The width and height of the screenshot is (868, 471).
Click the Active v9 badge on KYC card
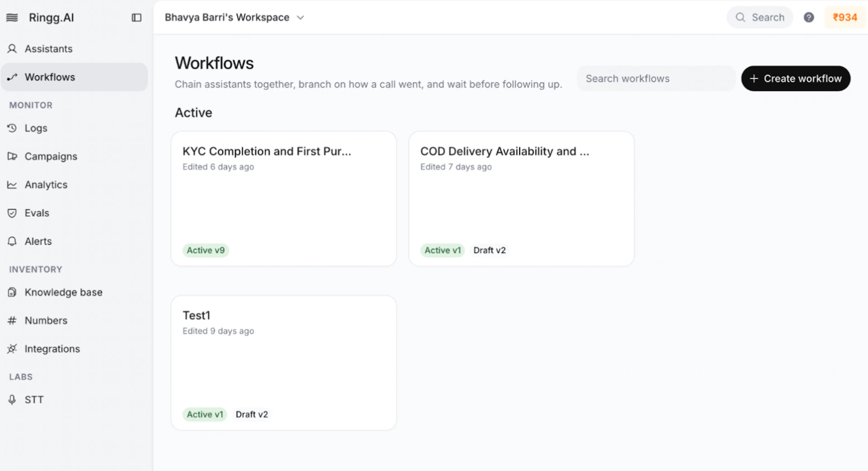tap(205, 250)
